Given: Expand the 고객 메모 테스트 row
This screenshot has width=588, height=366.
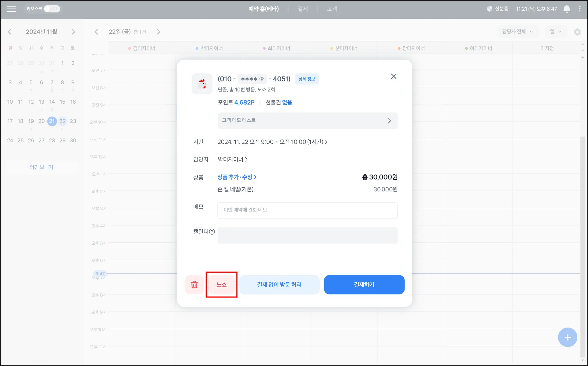Looking at the screenshot, I should [307, 120].
